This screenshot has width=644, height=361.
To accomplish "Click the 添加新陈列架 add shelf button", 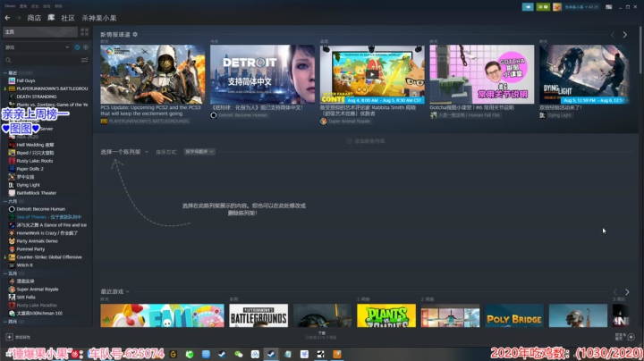I will [x=366, y=141].
